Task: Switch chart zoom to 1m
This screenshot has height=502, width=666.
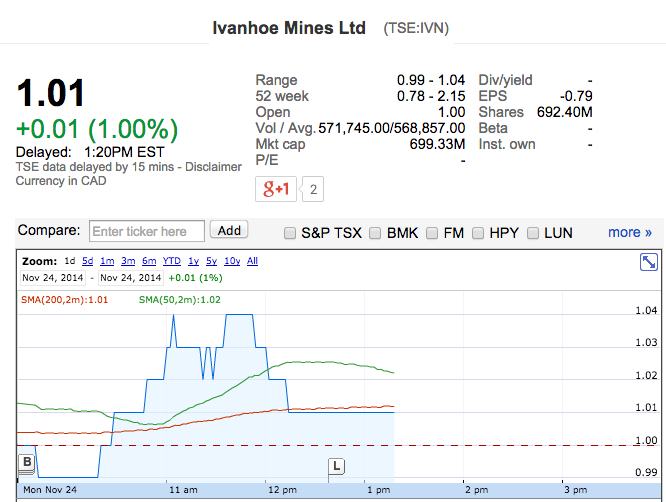Action: pos(107,261)
